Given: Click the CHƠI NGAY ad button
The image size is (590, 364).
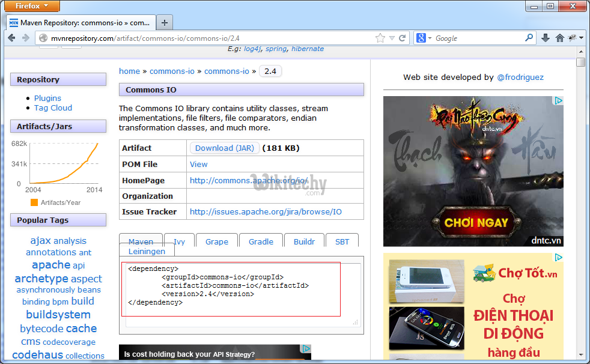Looking at the screenshot, I should coord(476,223).
